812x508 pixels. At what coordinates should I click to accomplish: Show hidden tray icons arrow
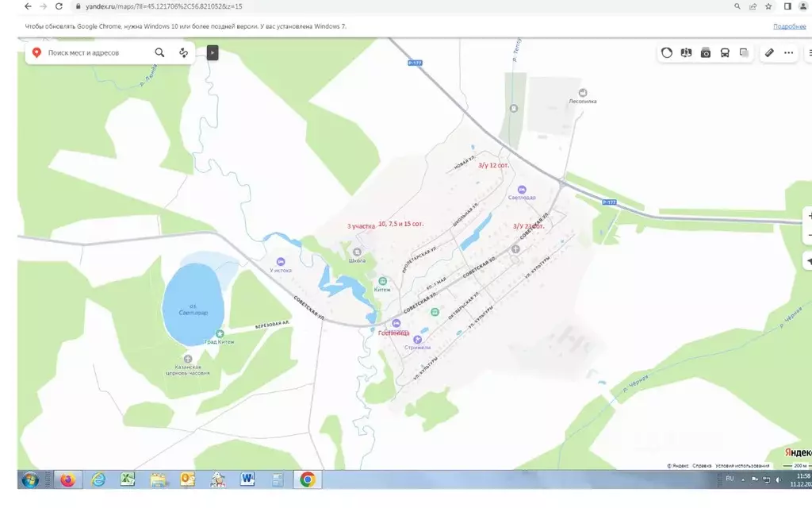(x=743, y=480)
